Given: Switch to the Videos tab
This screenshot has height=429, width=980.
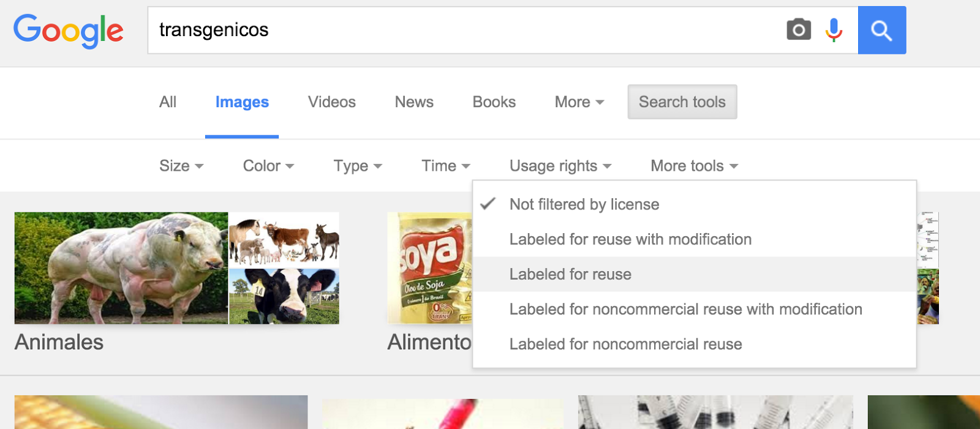Looking at the screenshot, I should [331, 102].
